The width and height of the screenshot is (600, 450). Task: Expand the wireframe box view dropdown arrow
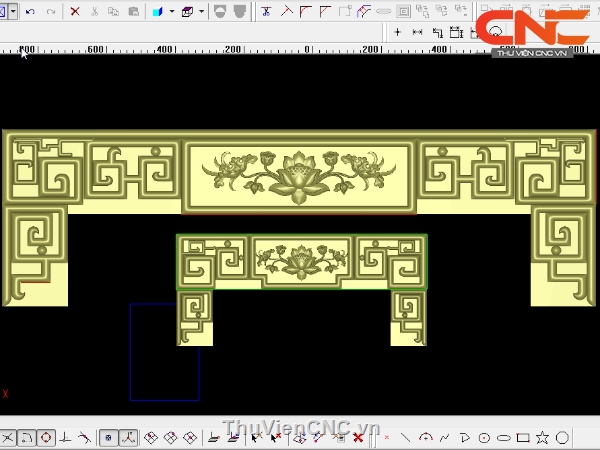pyautogui.click(x=201, y=12)
